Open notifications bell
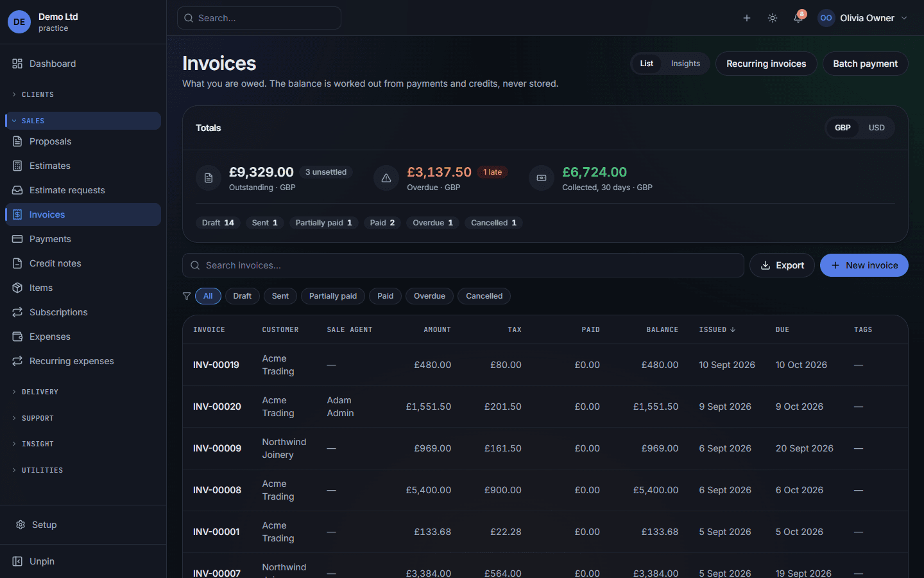 tap(798, 18)
